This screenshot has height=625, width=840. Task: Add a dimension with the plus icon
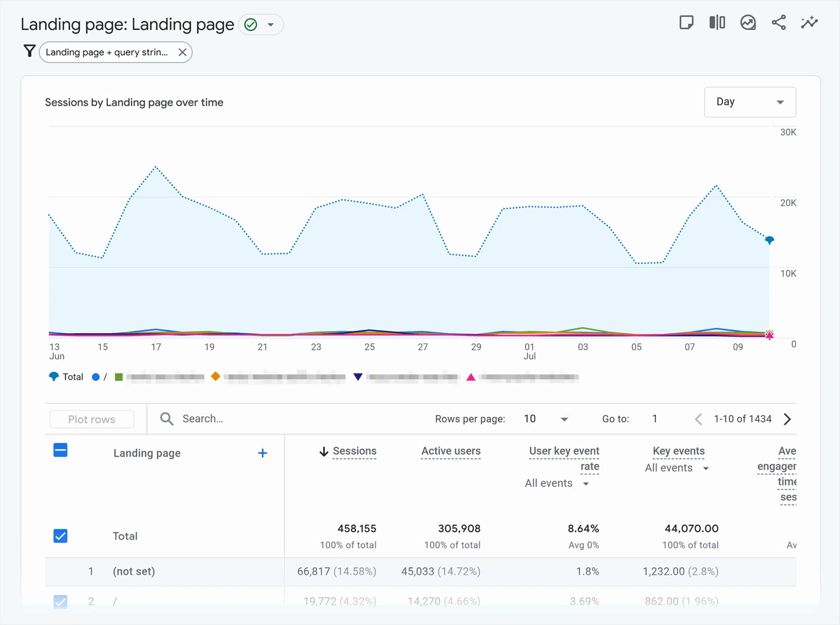(x=262, y=453)
